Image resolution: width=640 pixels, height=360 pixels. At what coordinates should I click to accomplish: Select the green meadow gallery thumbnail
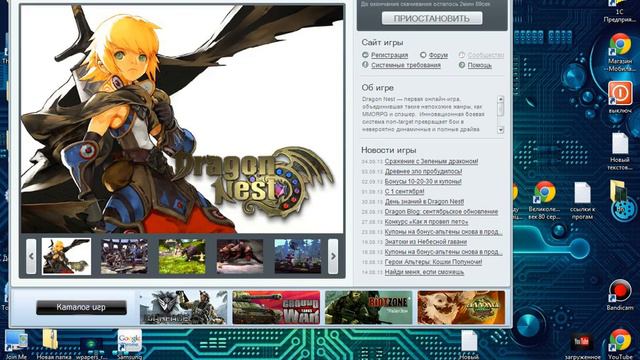coord(182,256)
